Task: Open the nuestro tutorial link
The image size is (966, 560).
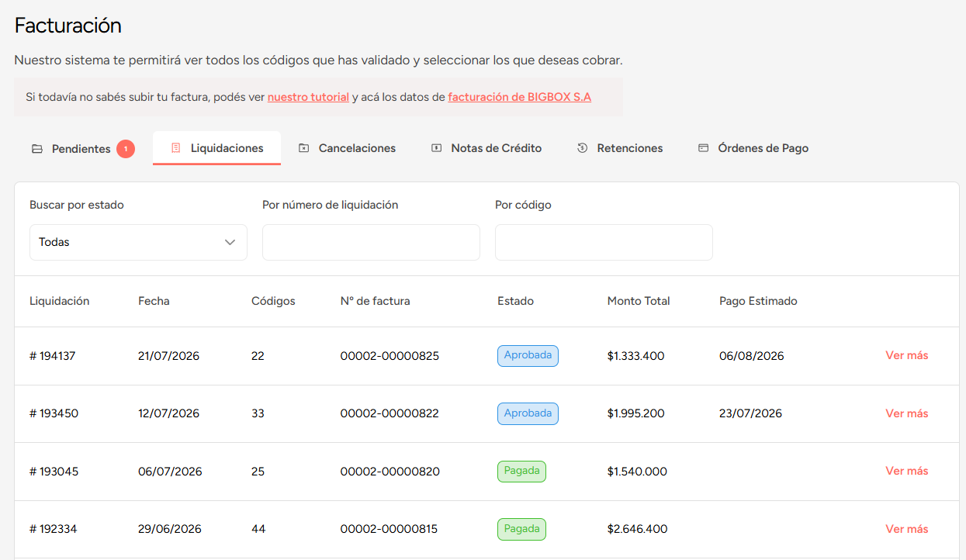Action: point(308,97)
